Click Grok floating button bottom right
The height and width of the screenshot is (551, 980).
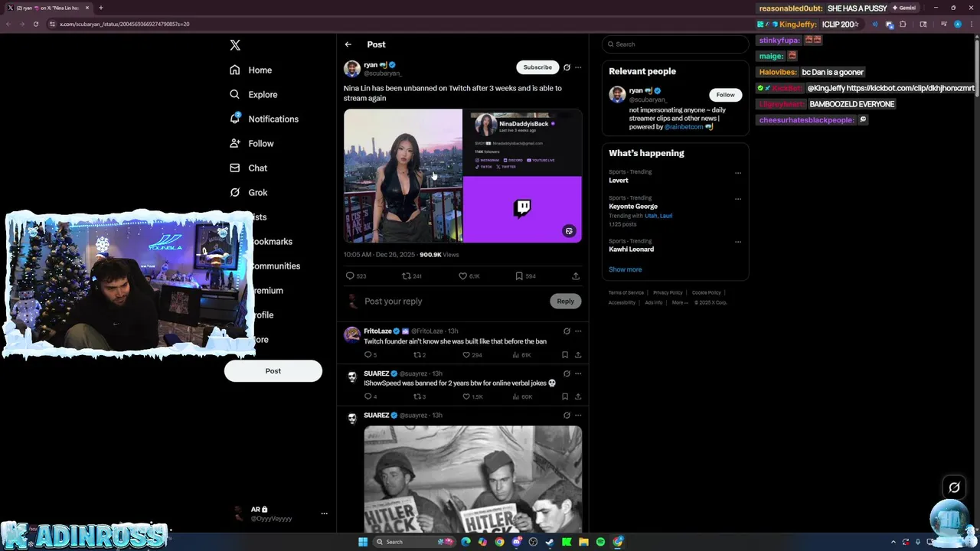954,487
